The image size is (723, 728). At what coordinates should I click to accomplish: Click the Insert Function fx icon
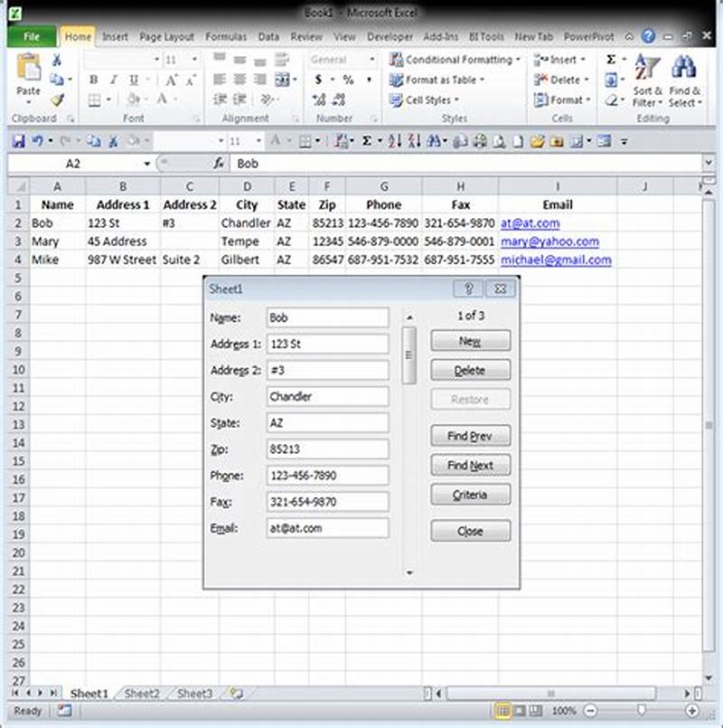220,164
